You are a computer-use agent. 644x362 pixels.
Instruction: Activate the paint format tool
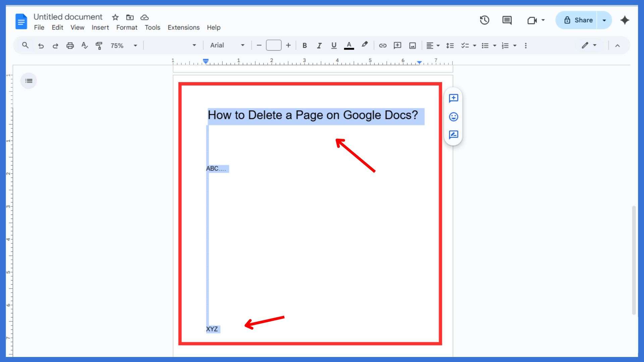click(99, 46)
